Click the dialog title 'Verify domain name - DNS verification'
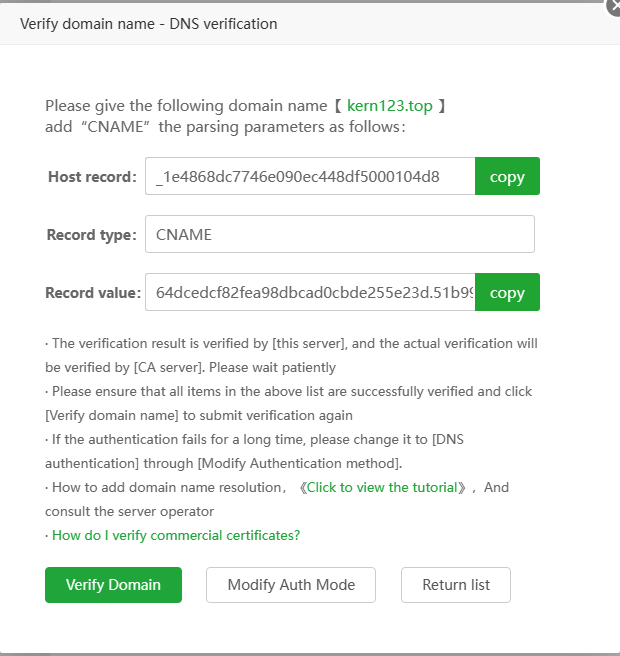 tap(149, 23)
